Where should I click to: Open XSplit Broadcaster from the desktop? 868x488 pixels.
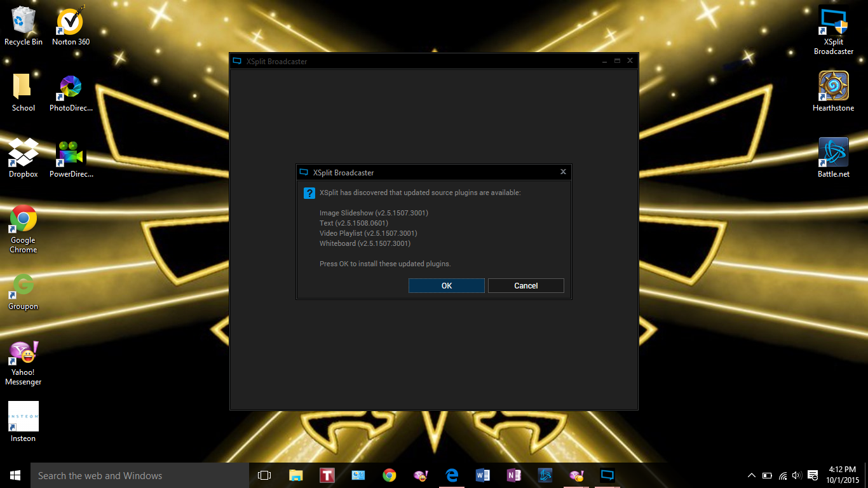coord(833,27)
